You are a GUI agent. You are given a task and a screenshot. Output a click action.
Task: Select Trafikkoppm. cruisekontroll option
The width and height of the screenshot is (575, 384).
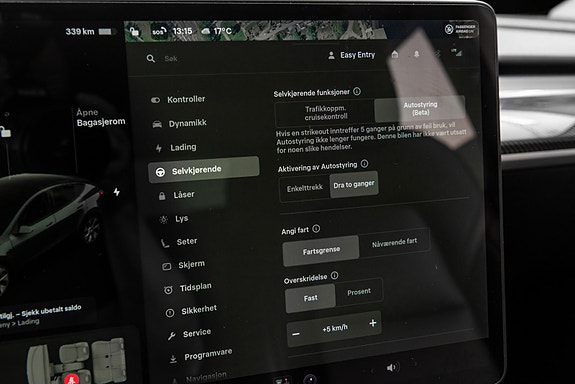[x=325, y=113]
